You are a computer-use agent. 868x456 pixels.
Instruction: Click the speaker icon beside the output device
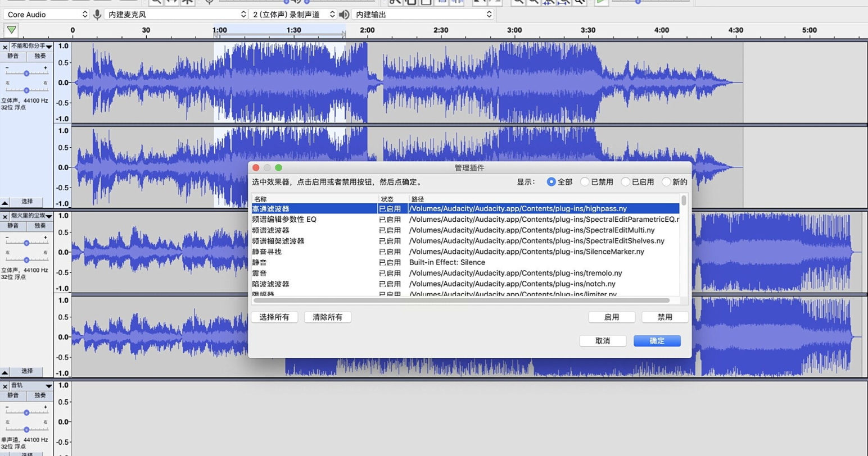[344, 15]
